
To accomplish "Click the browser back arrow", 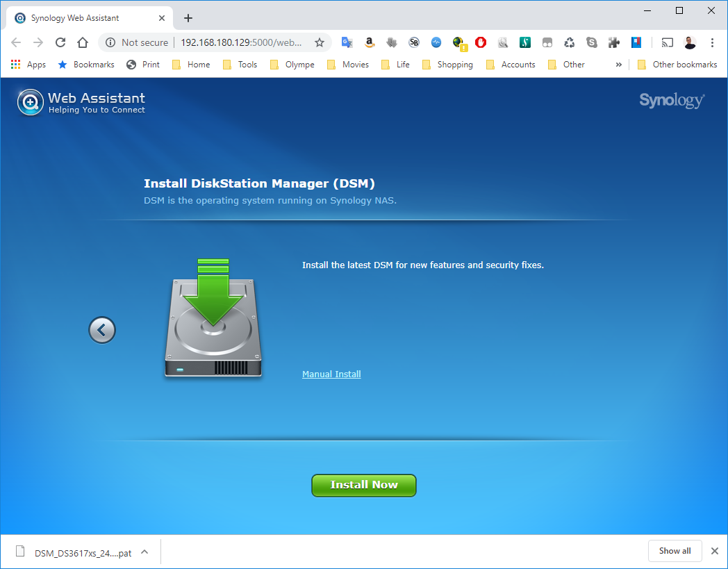I will click(x=16, y=42).
